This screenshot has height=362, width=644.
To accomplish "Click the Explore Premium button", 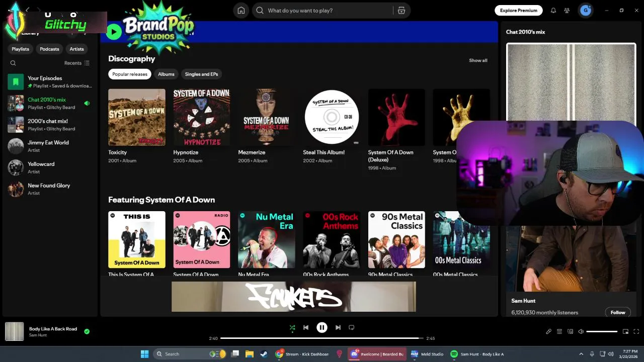I will pyautogui.click(x=519, y=10).
